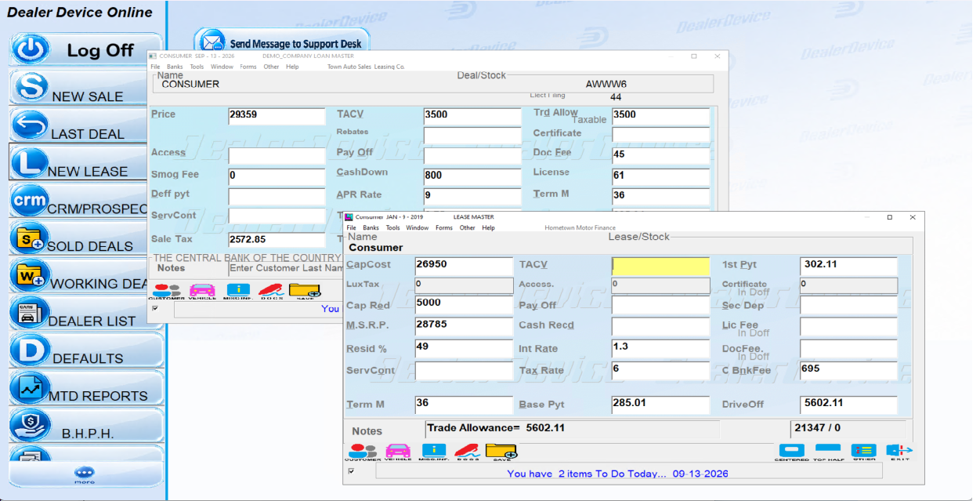Open Working Deals folder in the sidebar
Viewport: 980px width, 501px height.
tap(85, 275)
